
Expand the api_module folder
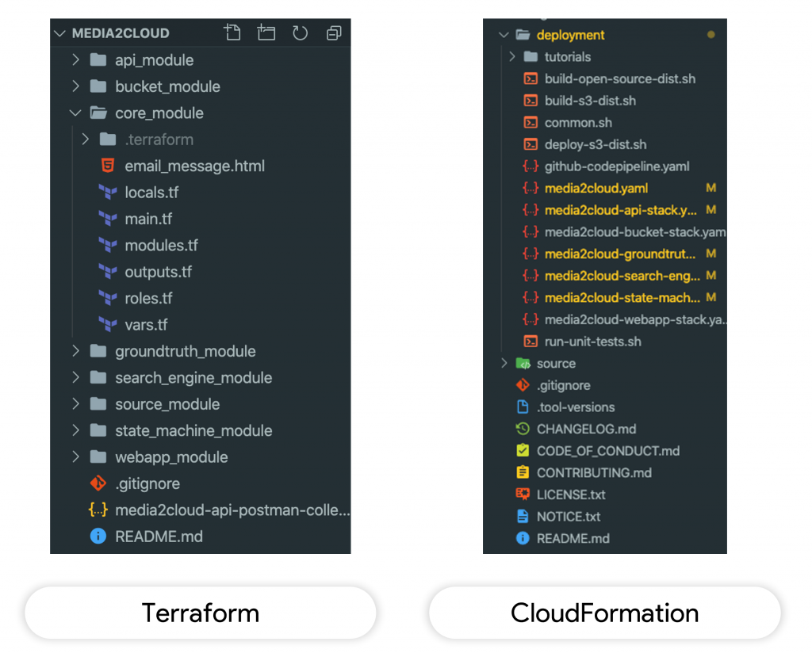(74, 59)
